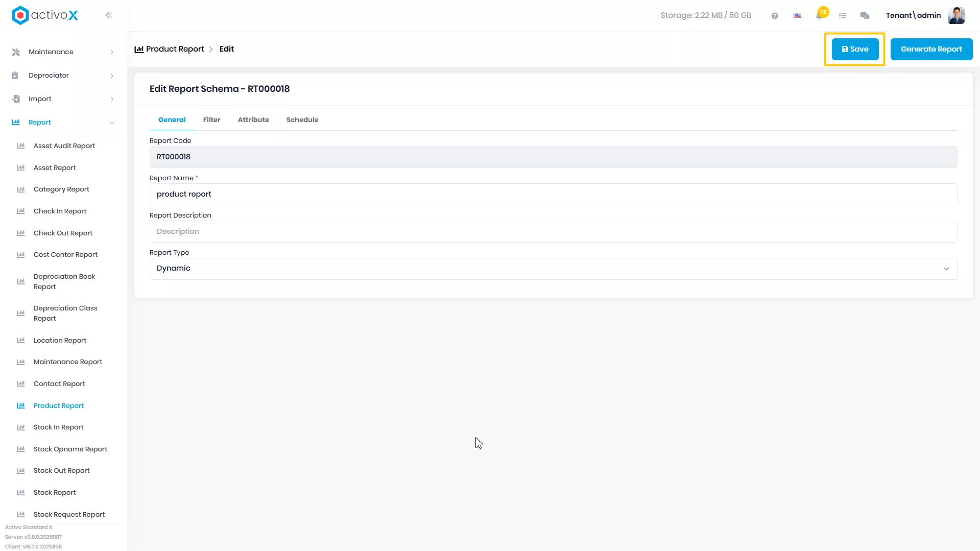Viewport: 980px width, 551px height.
Task: Click the activoX logo
Action: 45,15
